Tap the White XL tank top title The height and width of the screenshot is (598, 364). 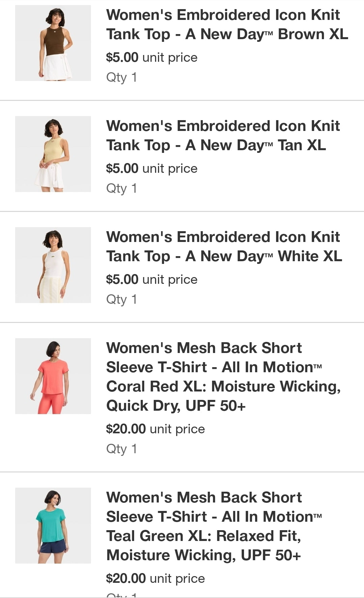pyautogui.click(x=224, y=247)
